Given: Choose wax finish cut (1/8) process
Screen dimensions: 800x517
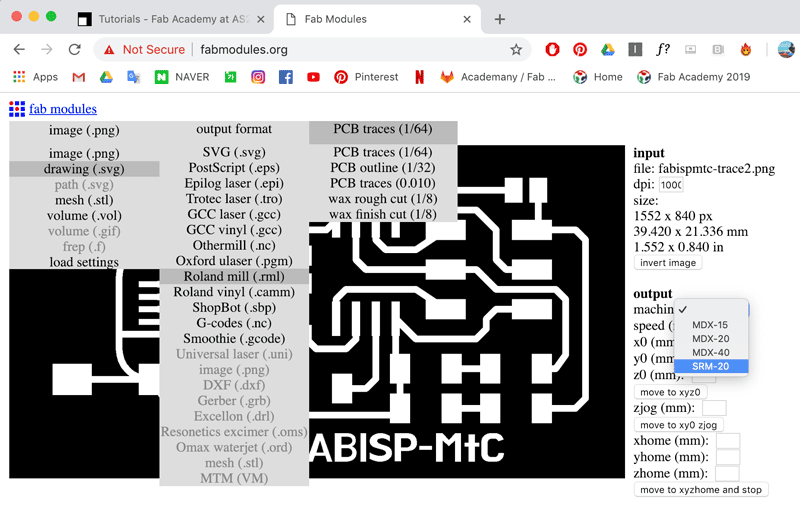Looking at the screenshot, I should click(x=383, y=214).
